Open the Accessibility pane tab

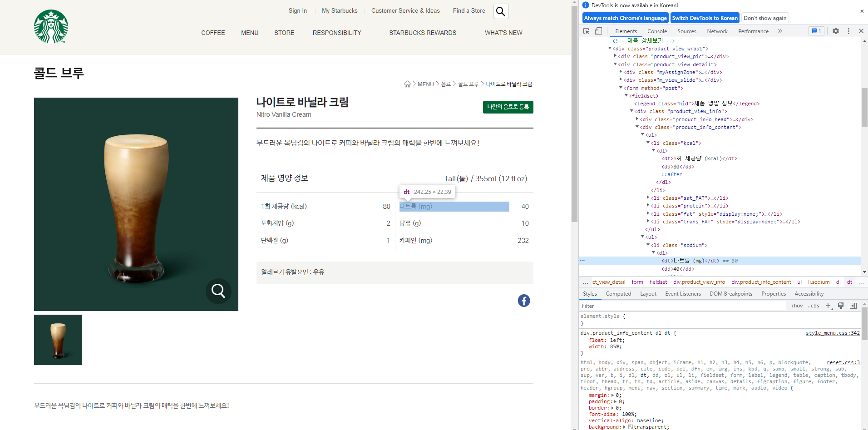coord(809,294)
